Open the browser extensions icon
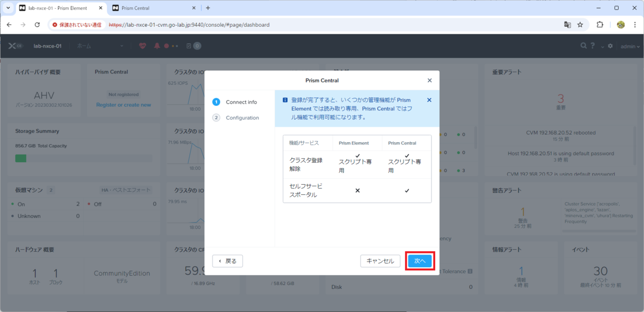The height and width of the screenshot is (312, 644). pyautogui.click(x=600, y=25)
